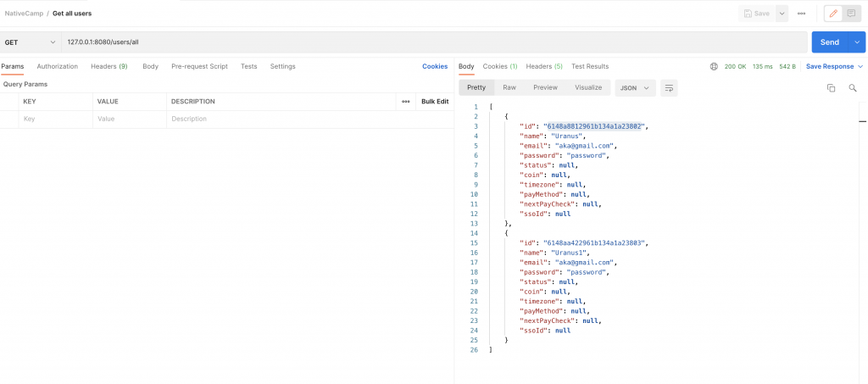Click Save Response

[830, 66]
